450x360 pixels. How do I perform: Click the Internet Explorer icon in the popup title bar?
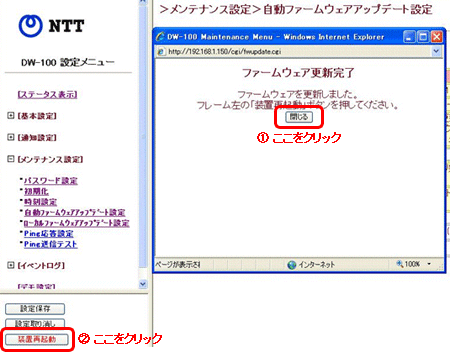161,37
